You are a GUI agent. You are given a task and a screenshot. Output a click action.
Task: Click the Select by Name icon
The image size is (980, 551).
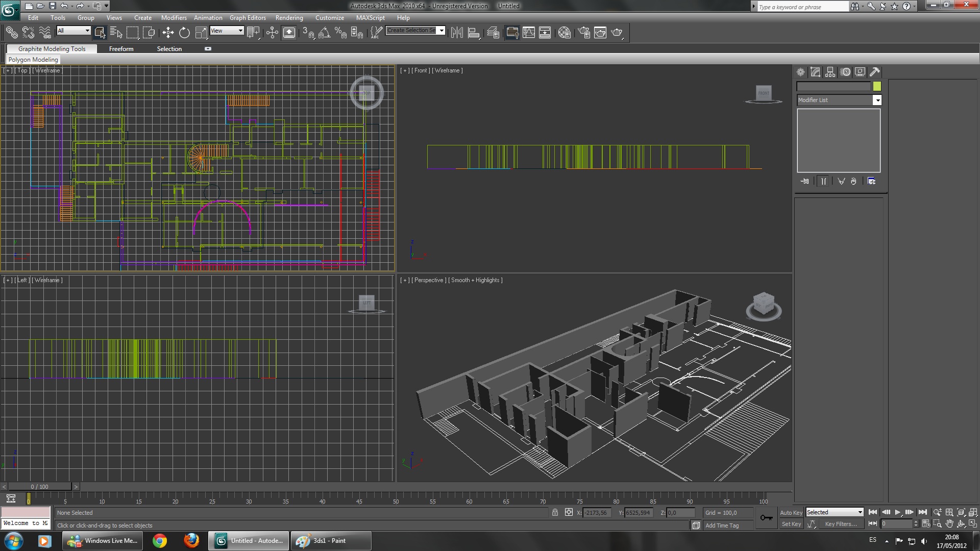pyautogui.click(x=116, y=33)
